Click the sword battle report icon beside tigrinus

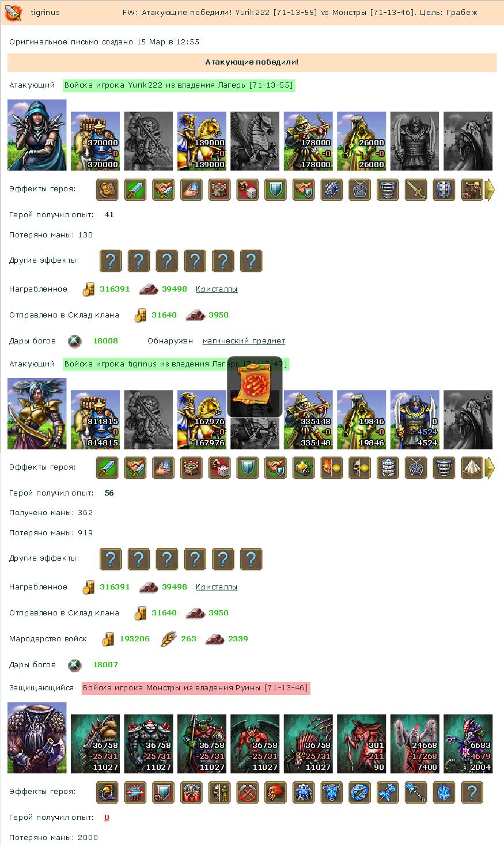pos(14,12)
